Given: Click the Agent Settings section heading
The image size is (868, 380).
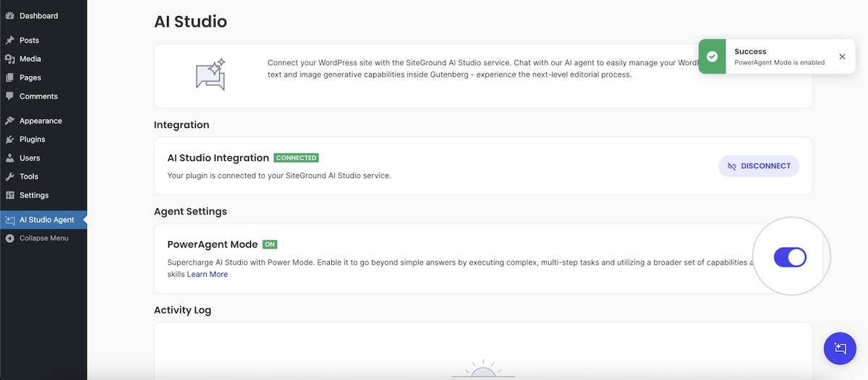Looking at the screenshot, I should (x=190, y=212).
